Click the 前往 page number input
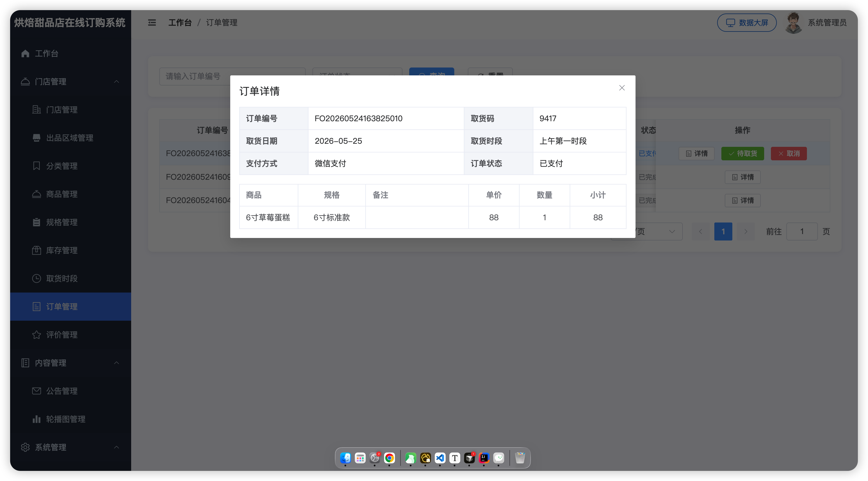The width and height of the screenshot is (868, 481). tap(802, 231)
